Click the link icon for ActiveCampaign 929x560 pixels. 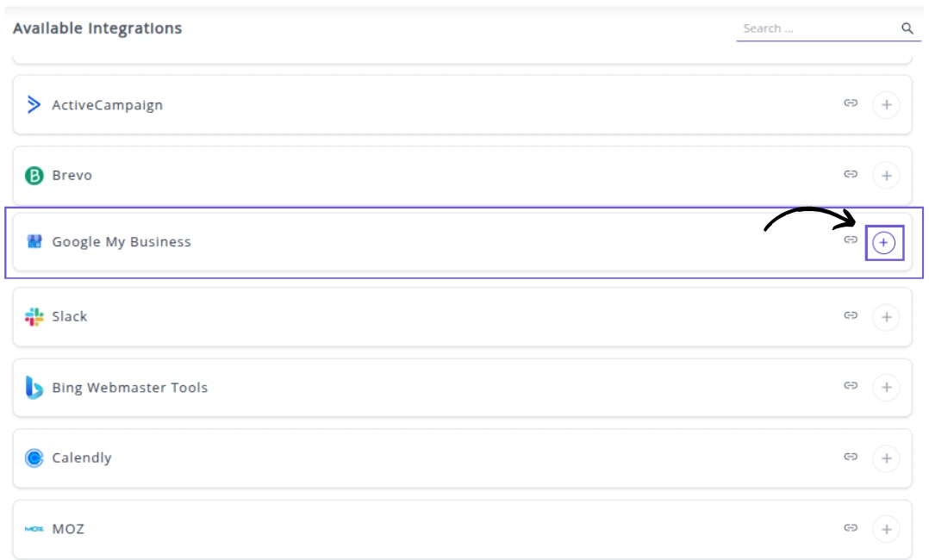(851, 103)
